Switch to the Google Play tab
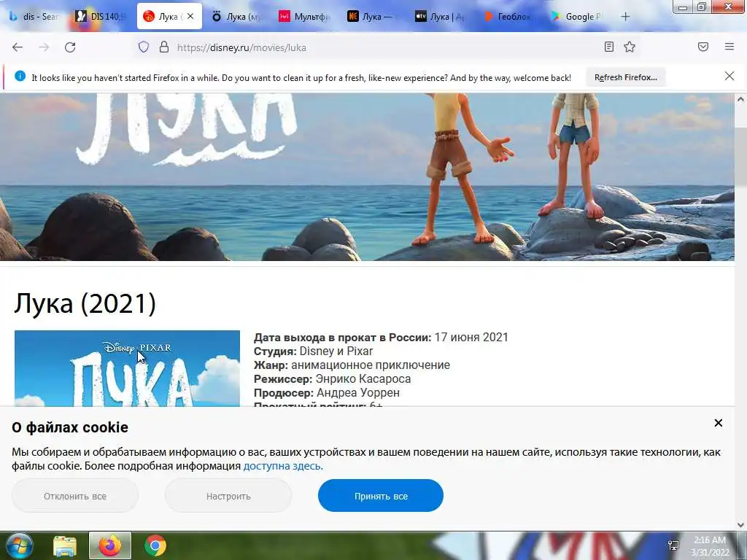 [x=576, y=17]
